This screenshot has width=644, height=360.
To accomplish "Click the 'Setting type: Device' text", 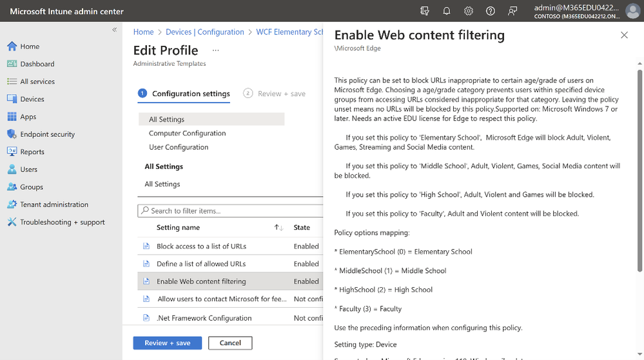I will pos(366,345).
